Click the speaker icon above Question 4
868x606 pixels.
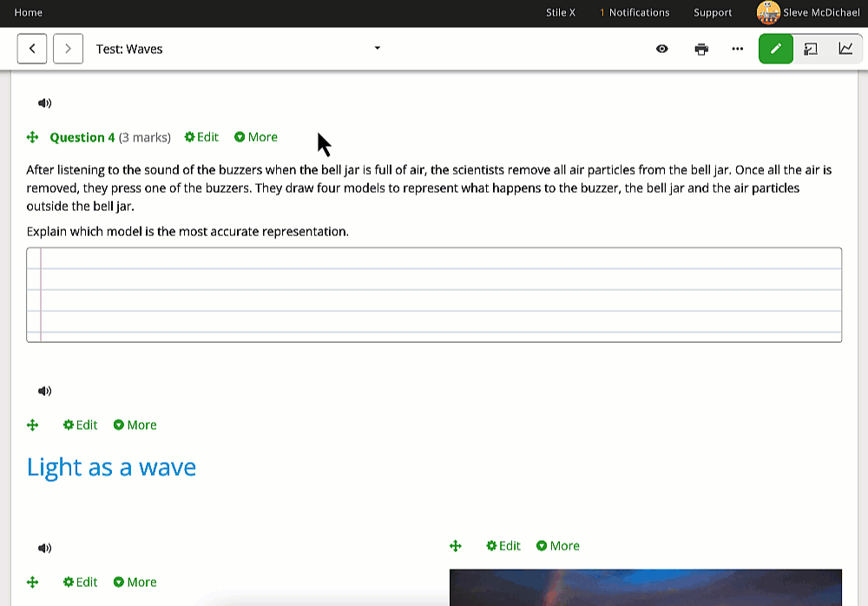[x=44, y=103]
